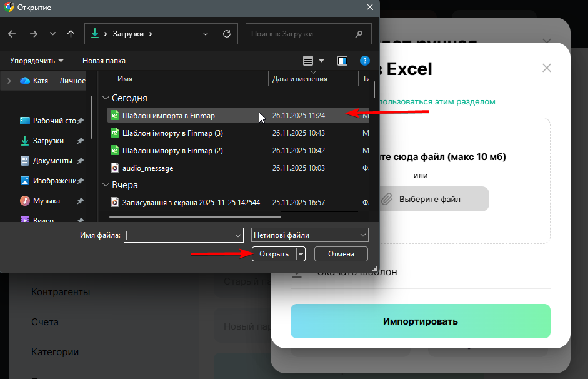Click the Back navigation arrow
The width and height of the screenshot is (588, 379).
pyautogui.click(x=12, y=34)
